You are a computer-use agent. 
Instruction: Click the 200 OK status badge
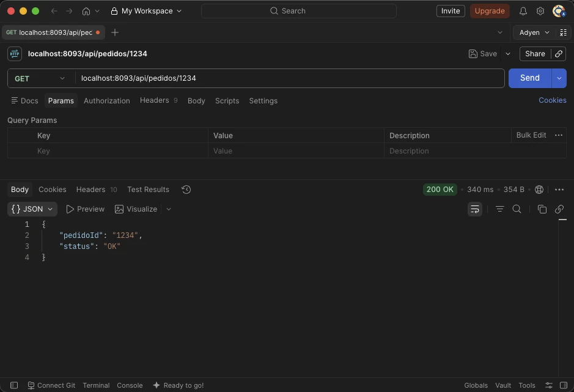coord(440,190)
